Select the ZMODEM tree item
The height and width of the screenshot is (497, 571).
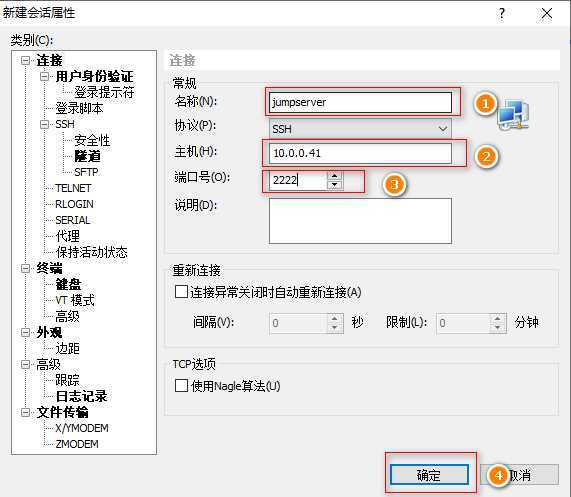[77, 444]
